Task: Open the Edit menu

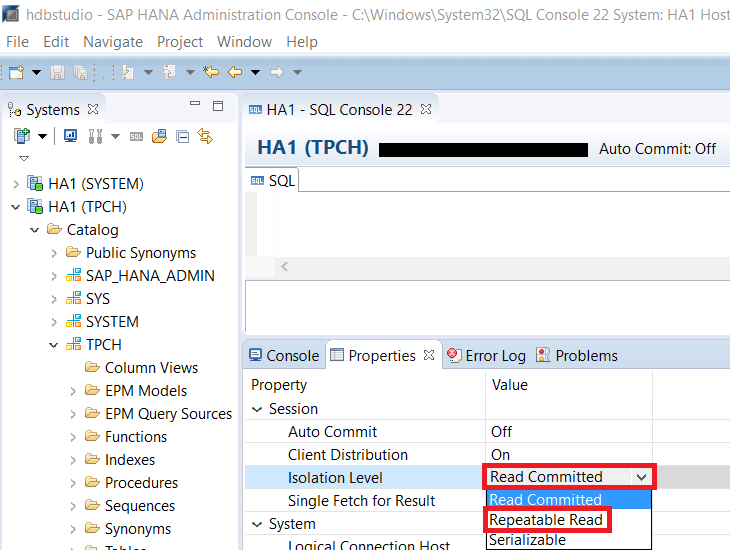Action: [56, 42]
